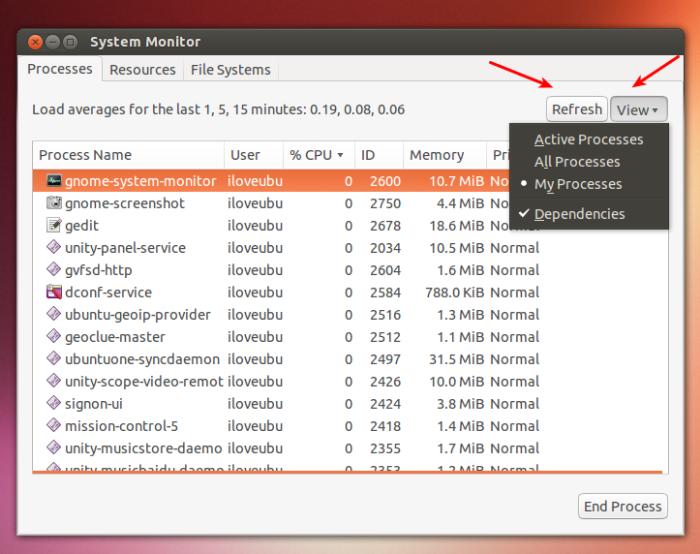
Task: Minimize the System Monitor window
Action: point(53,42)
